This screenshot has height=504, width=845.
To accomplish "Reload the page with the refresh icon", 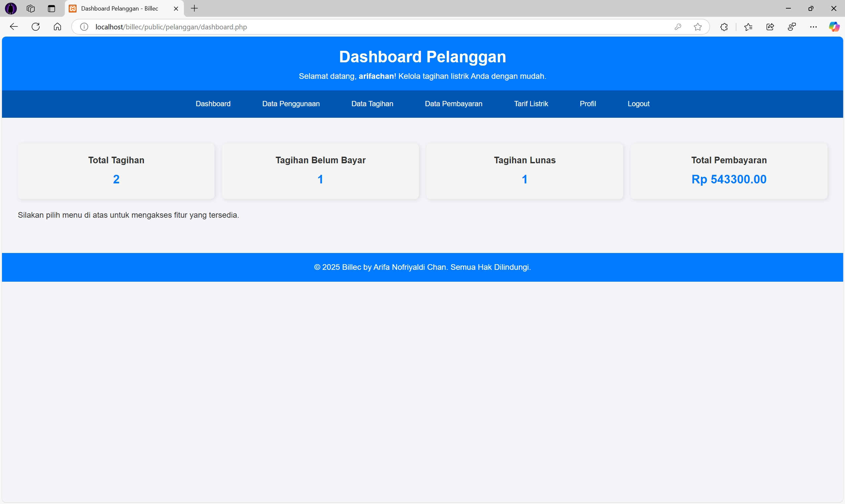I will (36, 27).
